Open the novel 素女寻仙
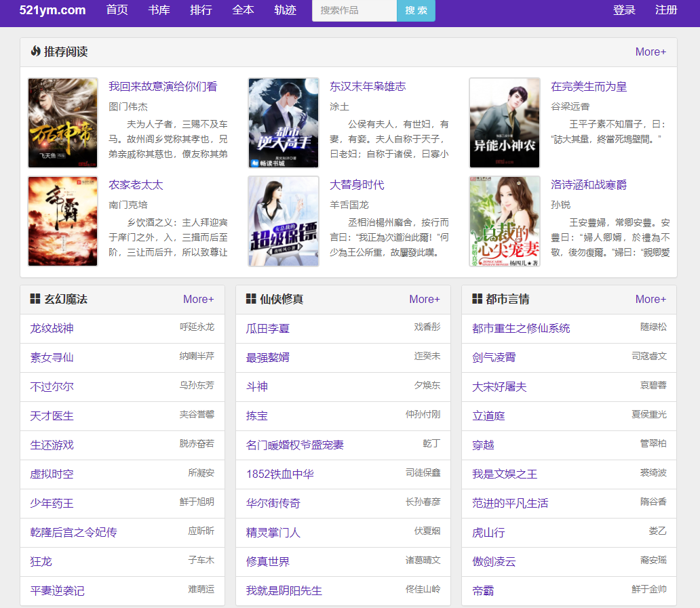The width and height of the screenshot is (700, 608). coord(52,357)
